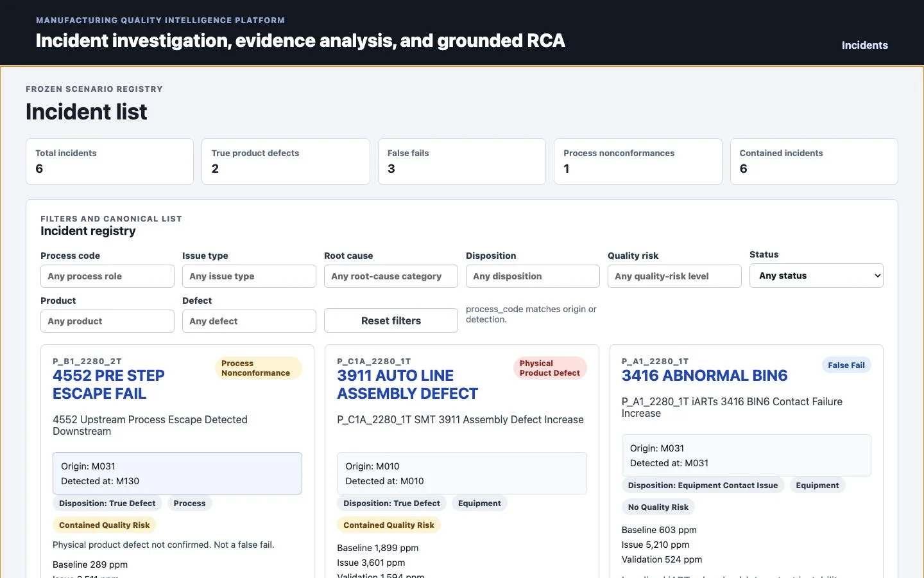Click the Process tag on 4552 card
This screenshot has height=578, width=924.
pos(189,504)
